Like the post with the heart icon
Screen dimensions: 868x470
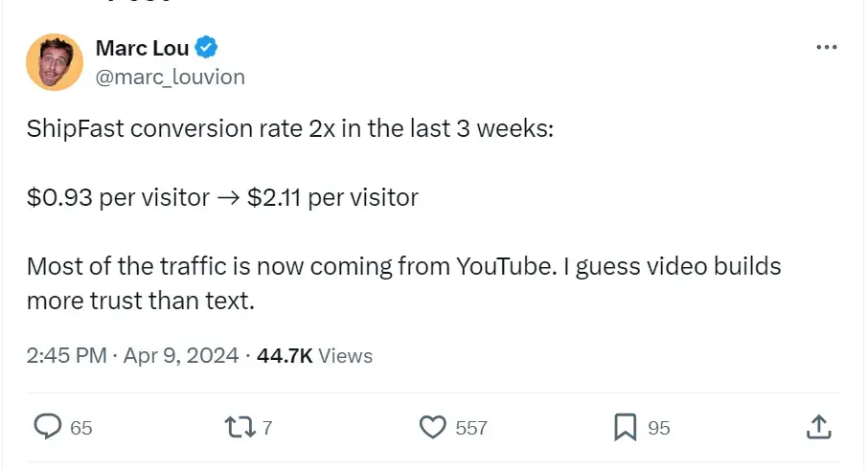(x=435, y=427)
